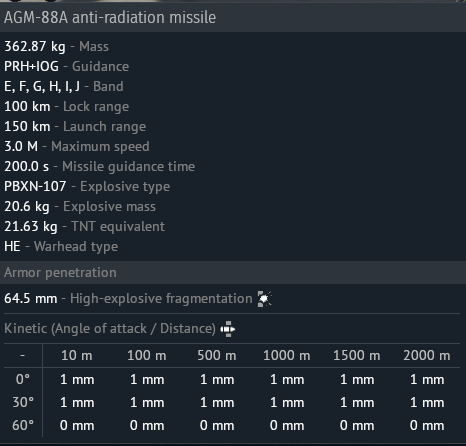The image size is (466, 446).
Task: Click the dash header in table corner
Action: [x=22, y=356]
